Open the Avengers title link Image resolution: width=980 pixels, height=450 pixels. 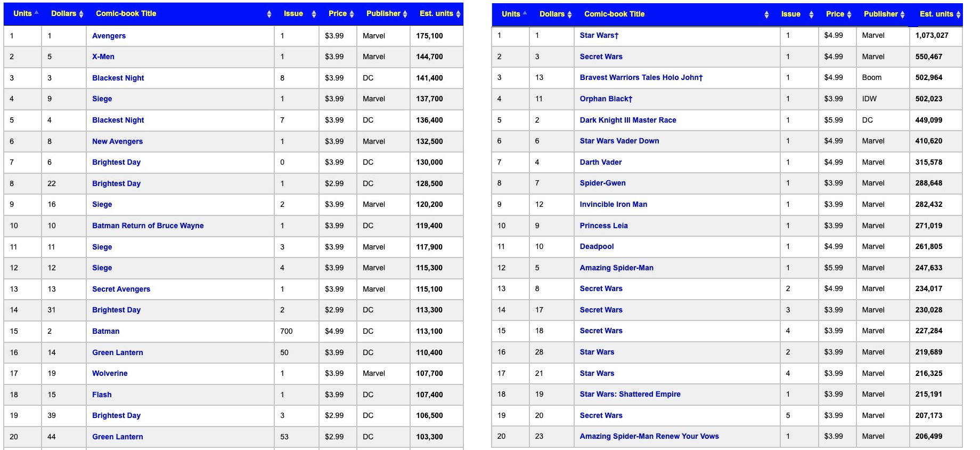tap(109, 36)
